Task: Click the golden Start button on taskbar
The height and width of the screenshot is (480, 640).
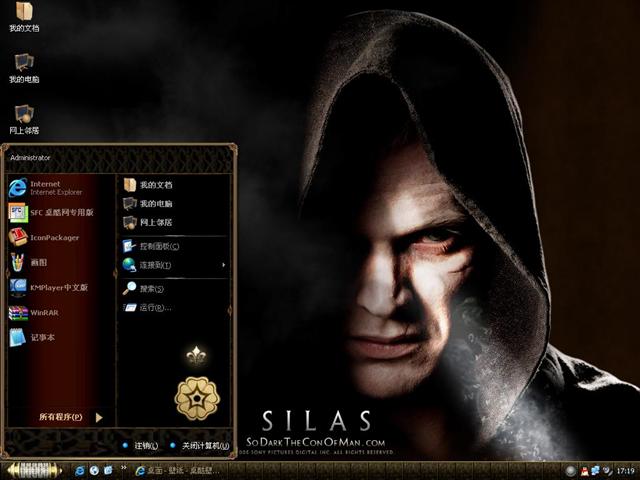Action: point(34,471)
